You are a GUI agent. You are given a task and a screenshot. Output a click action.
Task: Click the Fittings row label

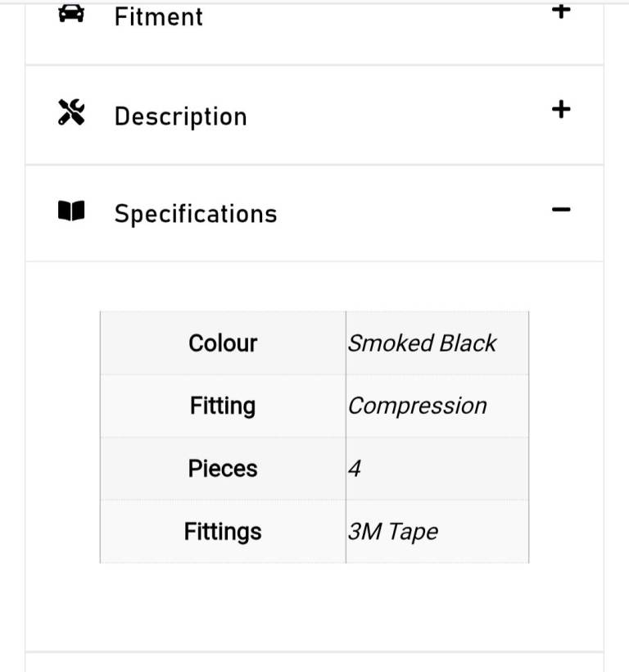click(x=223, y=531)
